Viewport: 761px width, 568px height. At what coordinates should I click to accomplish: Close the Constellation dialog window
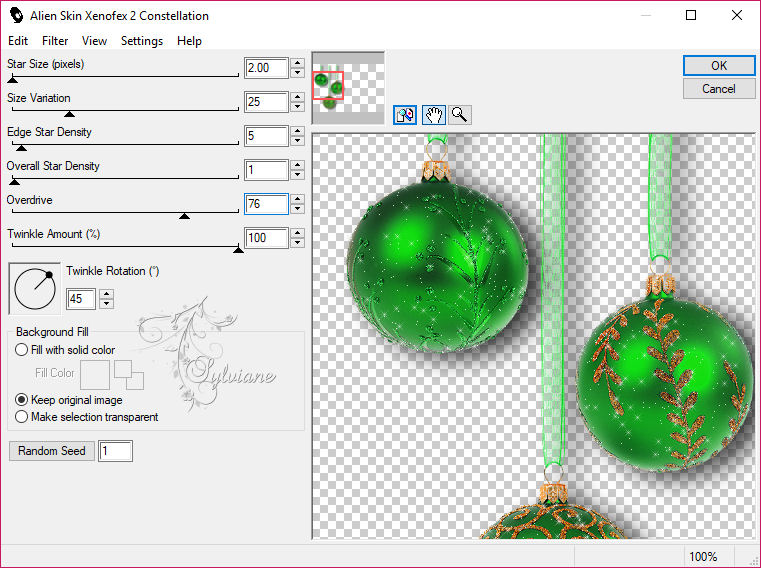[737, 16]
